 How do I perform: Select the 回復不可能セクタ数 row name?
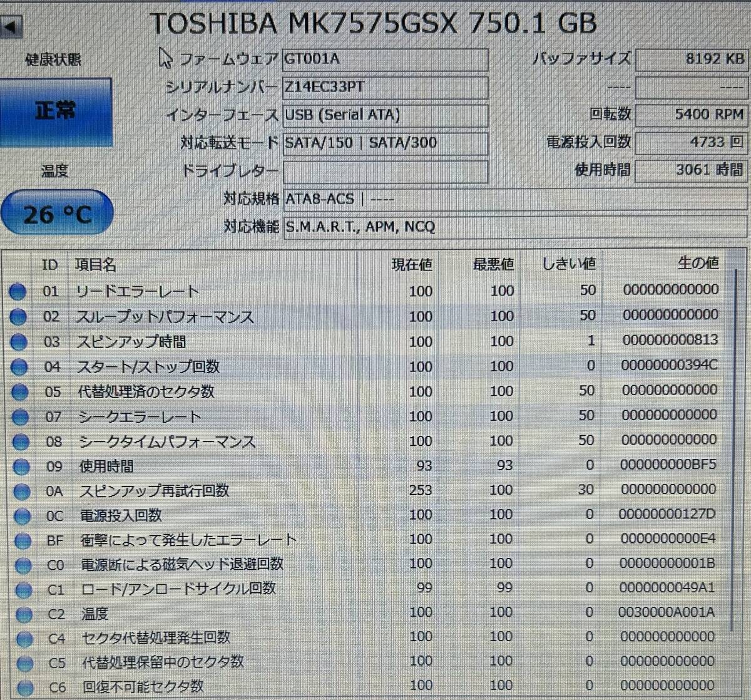143,687
